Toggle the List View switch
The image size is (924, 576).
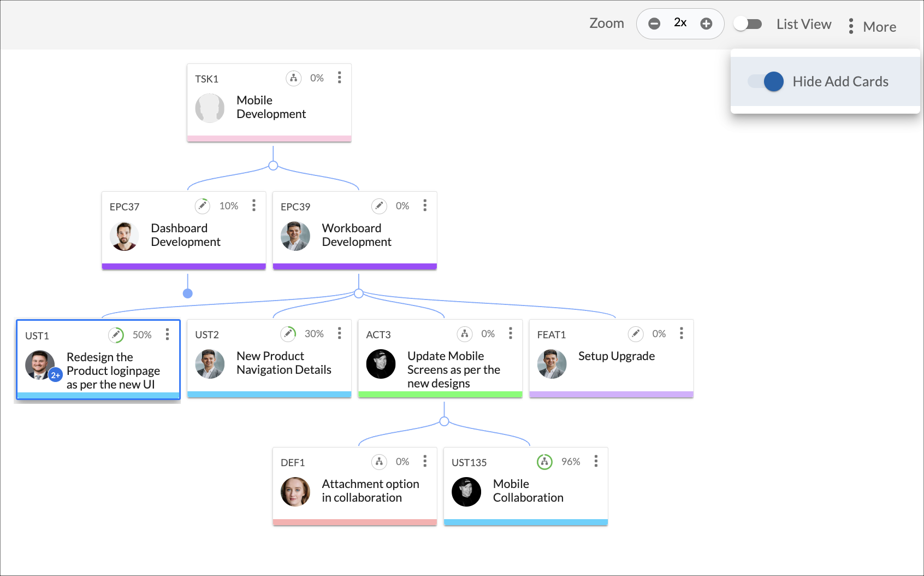(748, 24)
